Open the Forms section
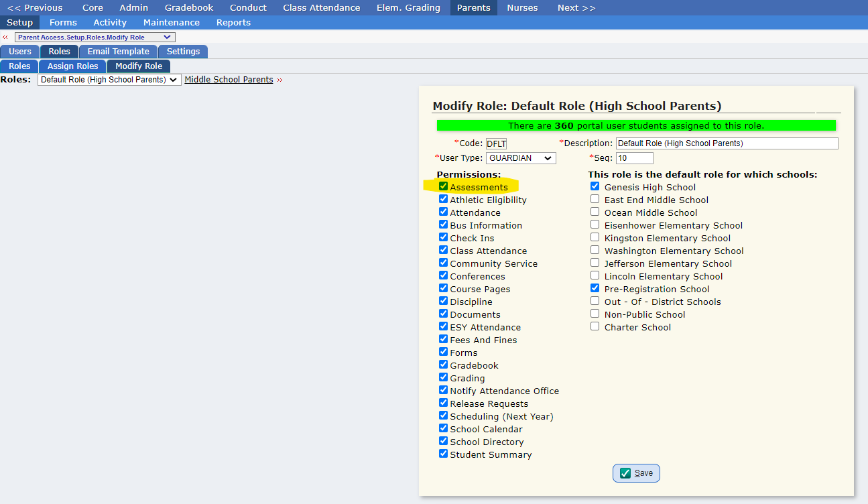Screen dimensions: 868x504 62,22
